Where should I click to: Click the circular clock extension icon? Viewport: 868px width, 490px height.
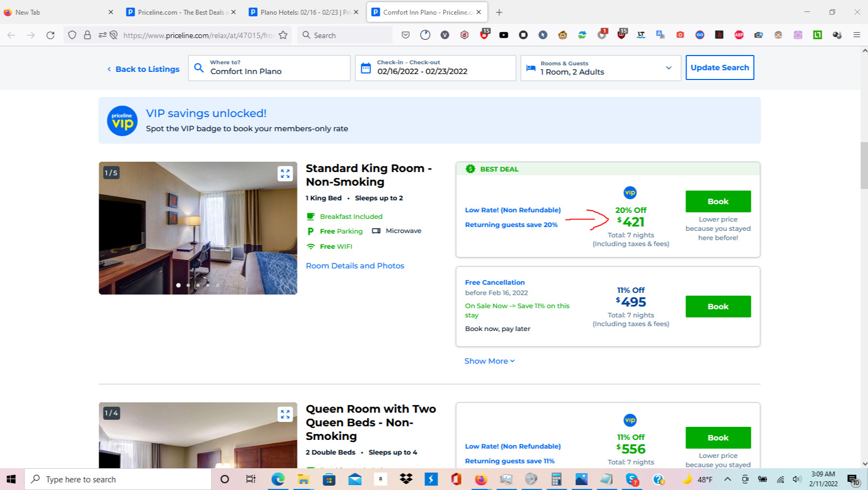coord(425,35)
